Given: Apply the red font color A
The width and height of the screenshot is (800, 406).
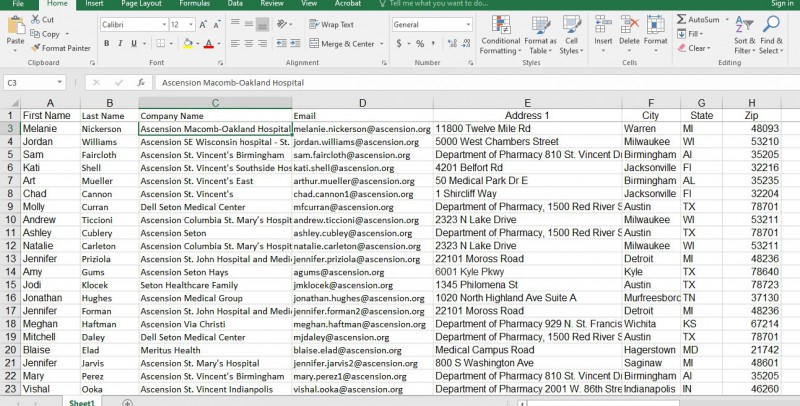Looking at the screenshot, I should pyautogui.click(x=209, y=44).
